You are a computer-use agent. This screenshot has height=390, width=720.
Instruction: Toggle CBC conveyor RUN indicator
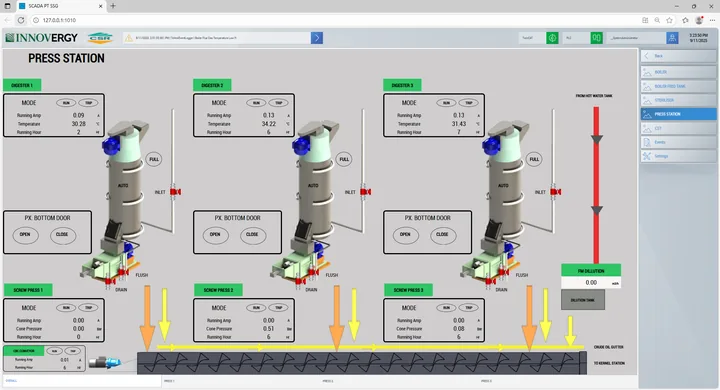click(x=55, y=351)
